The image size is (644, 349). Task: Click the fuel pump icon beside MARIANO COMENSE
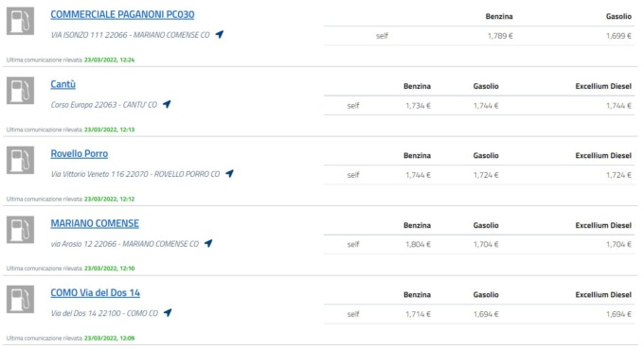pos(20,230)
